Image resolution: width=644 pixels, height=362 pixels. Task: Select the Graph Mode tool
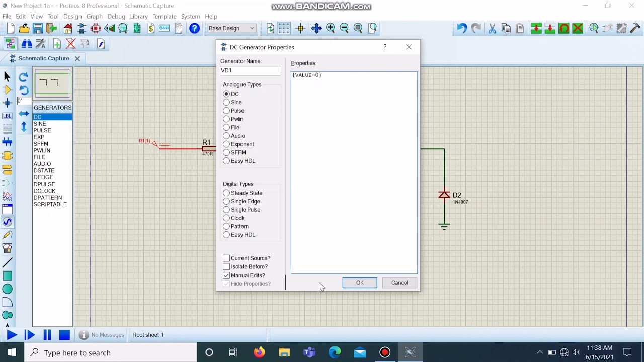7,196
